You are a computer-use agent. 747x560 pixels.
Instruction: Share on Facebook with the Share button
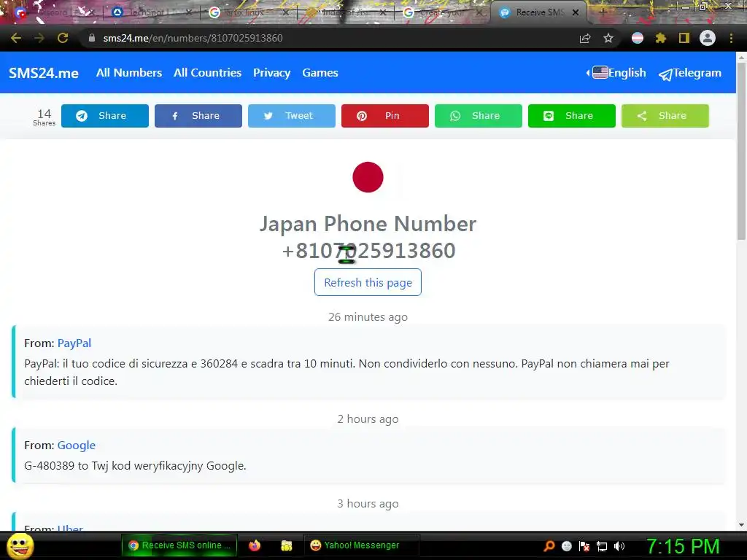click(x=198, y=116)
